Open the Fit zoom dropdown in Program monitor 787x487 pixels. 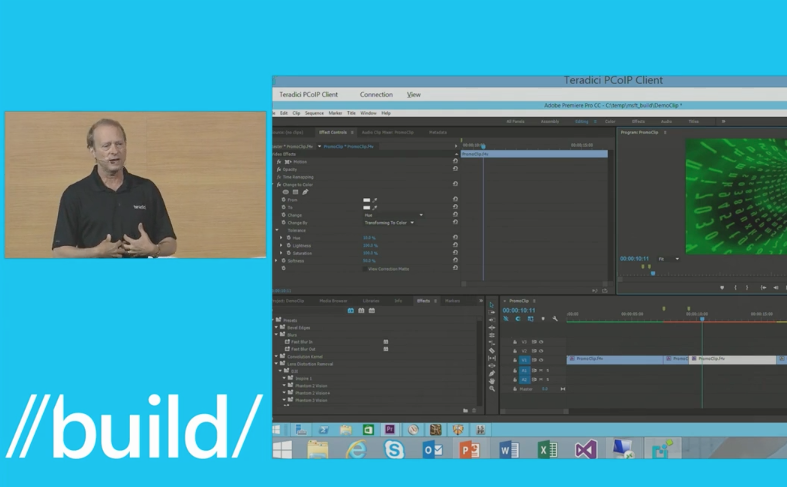click(668, 259)
